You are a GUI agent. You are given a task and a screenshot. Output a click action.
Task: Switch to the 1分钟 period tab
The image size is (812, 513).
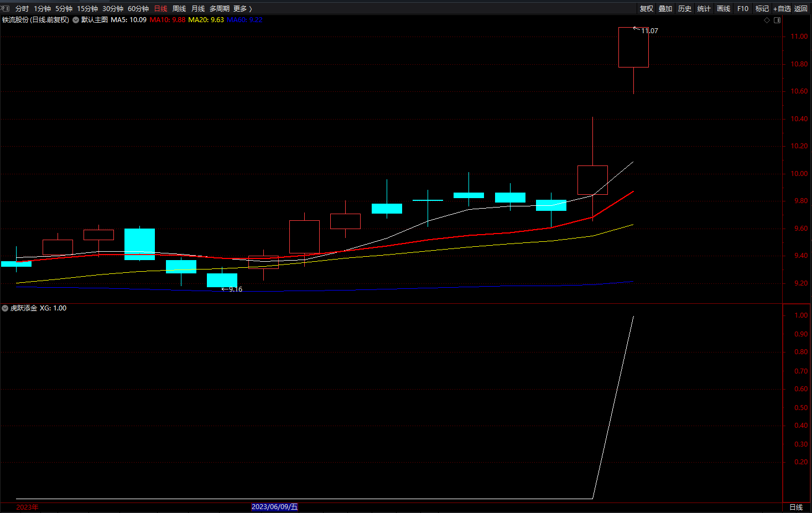click(x=43, y=9)
